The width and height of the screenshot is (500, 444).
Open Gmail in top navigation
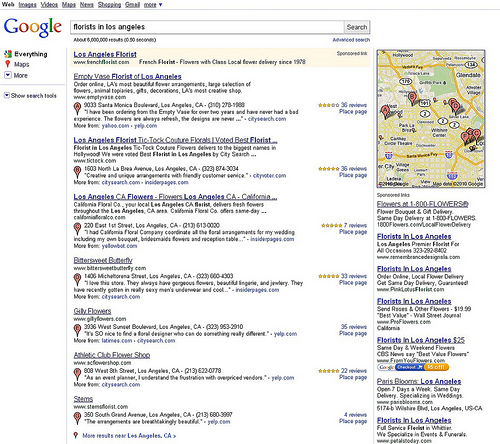click(132, 5)
